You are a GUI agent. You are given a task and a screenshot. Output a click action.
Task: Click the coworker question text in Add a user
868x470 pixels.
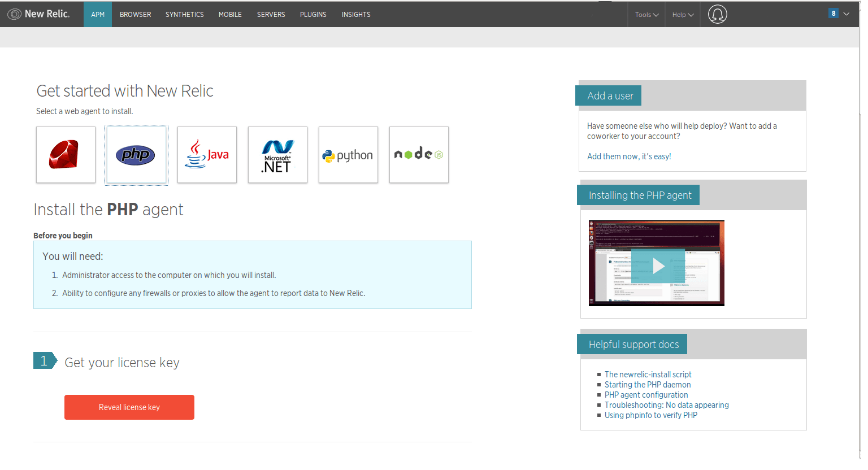tap(682, 131)
